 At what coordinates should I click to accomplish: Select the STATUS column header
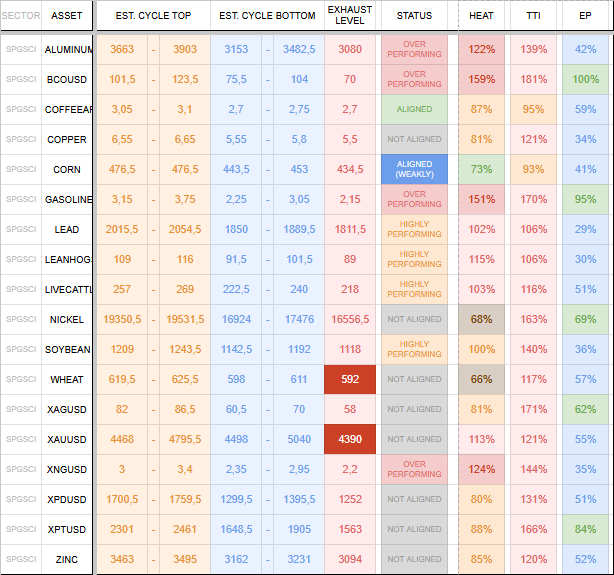pos(414,16)
